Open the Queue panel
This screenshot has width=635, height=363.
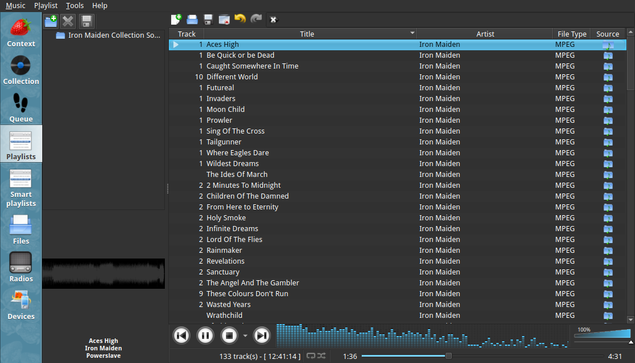21,107
